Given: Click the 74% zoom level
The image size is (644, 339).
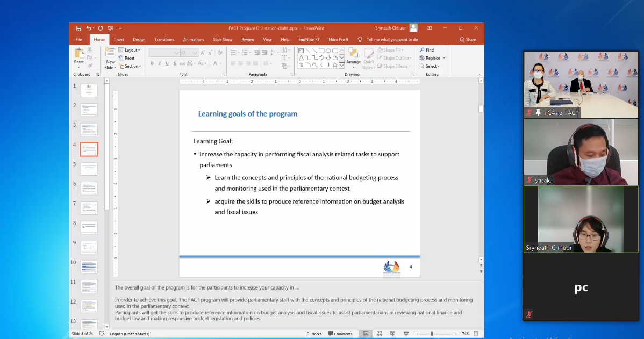Looking at the screenshot, I should click(466, 334).
